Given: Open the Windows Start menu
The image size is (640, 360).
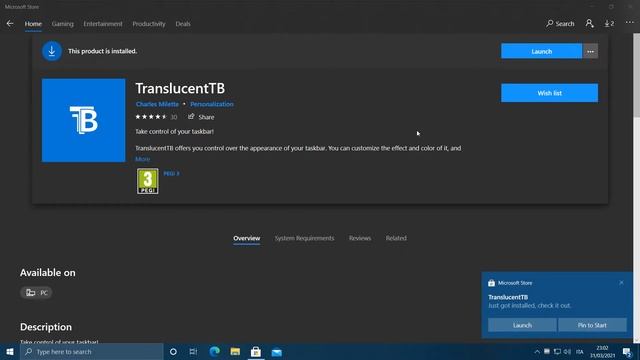Looking at the screenshot, I should [10, 351].
